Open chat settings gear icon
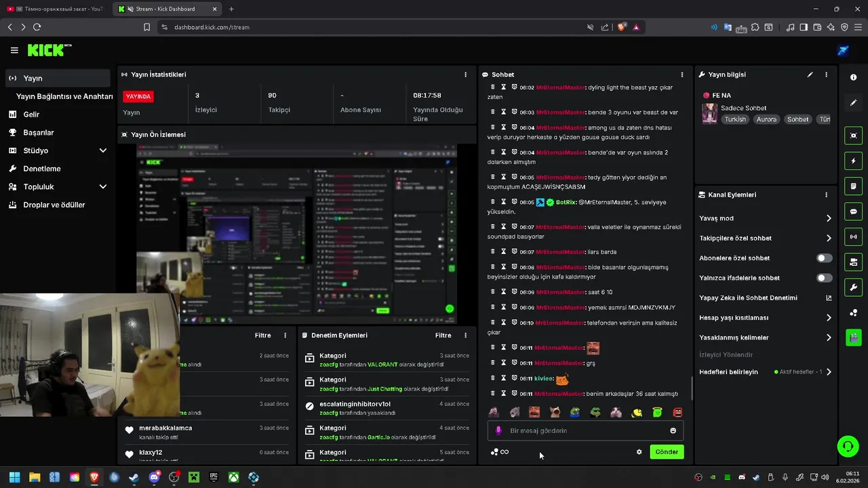868x488 pixels. click(x=639, y=451)
